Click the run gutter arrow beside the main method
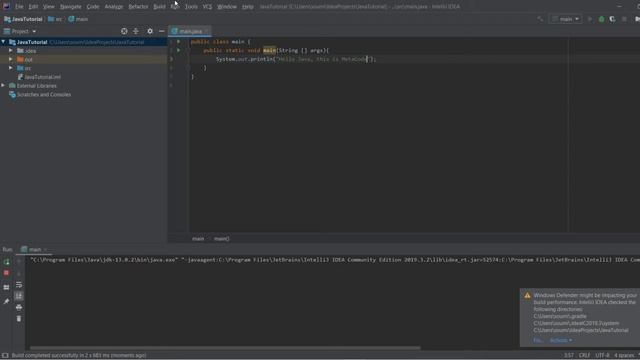This screenshot has width=640, height=360. 178,50
